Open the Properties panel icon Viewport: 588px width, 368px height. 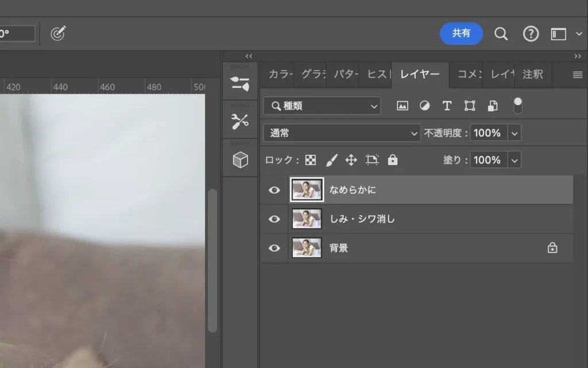[240, 83]
